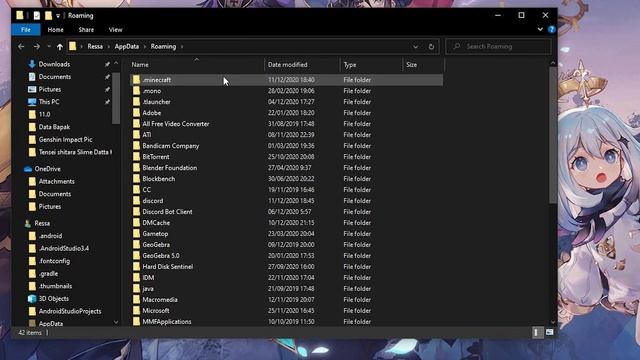
Task: Click the navigation pane vertical scrollbar
Action: (x=116, y=98)
